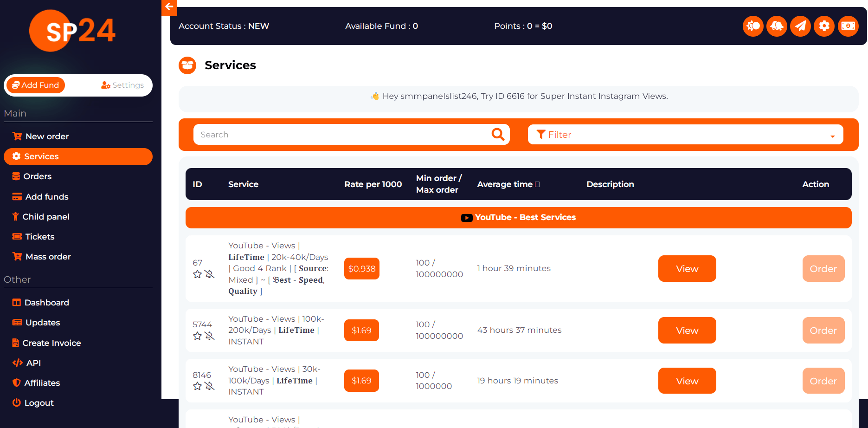Click the Add Fund button
868x428 pixels.
35,85
